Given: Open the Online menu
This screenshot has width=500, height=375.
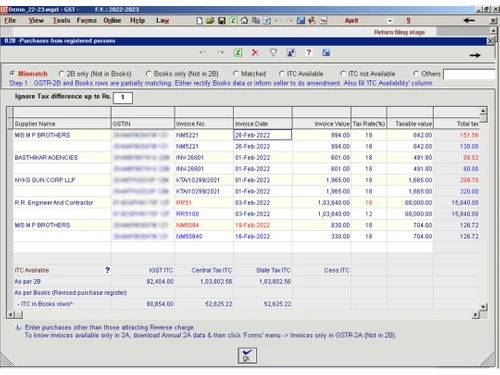Looking at the screenshot, I should 112,21.
